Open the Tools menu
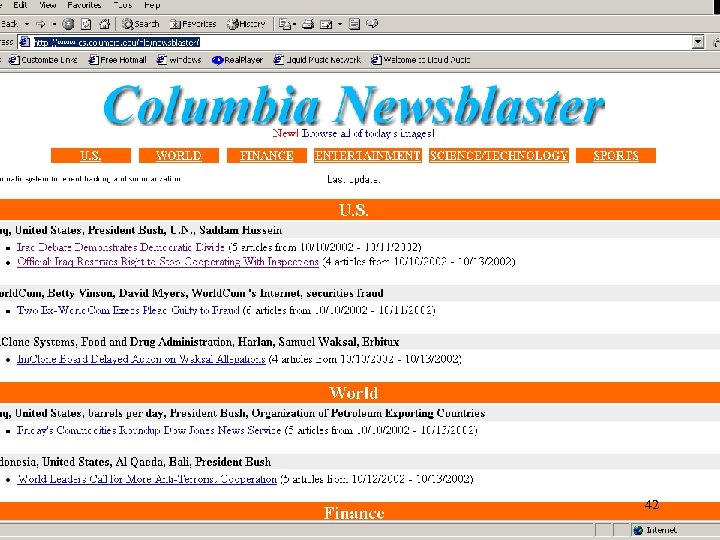 [122, 5]
